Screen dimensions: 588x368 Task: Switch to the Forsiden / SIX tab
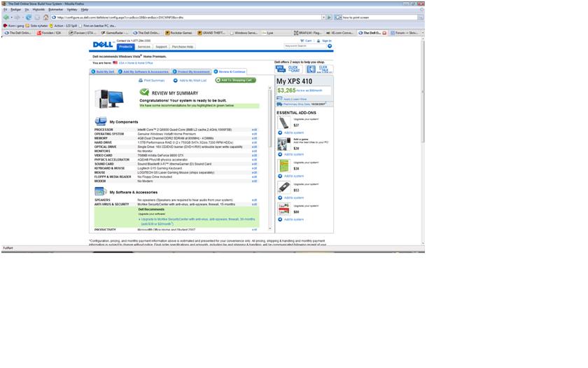50,33
